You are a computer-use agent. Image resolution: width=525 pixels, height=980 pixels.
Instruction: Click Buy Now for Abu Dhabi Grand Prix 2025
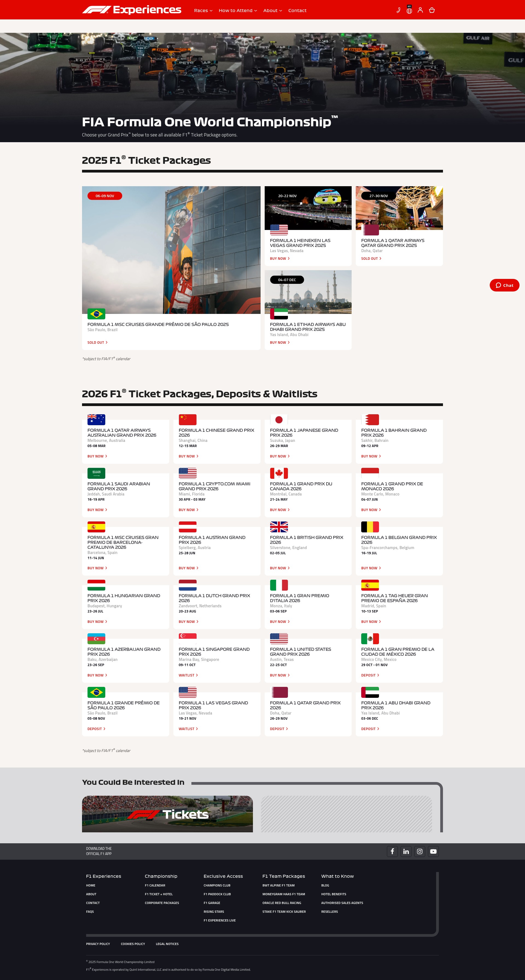point(280,343)
